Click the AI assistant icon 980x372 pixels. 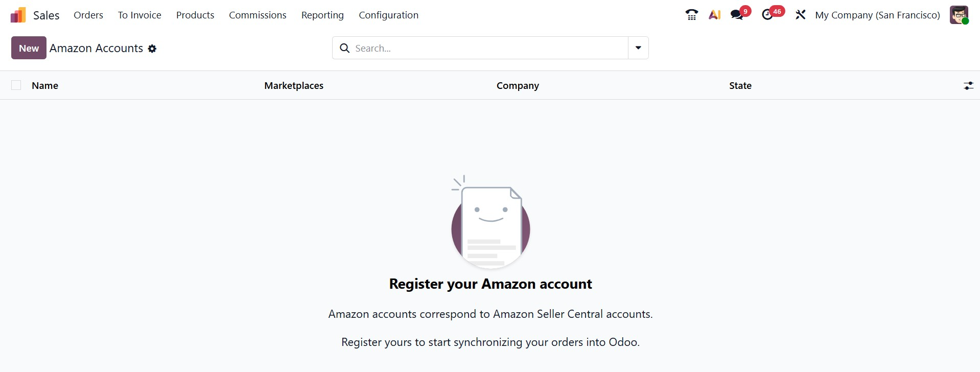[715, 15]
